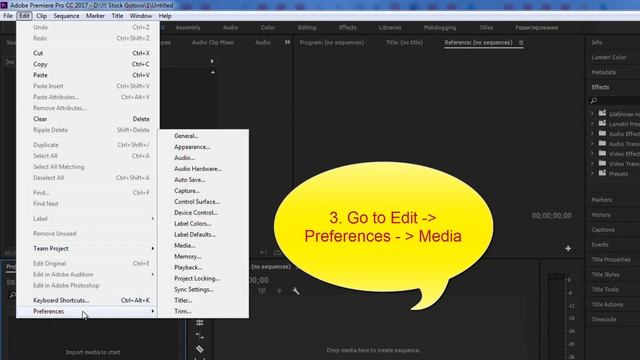
Task: Select the Razor tool
Action: pos(200,349)
